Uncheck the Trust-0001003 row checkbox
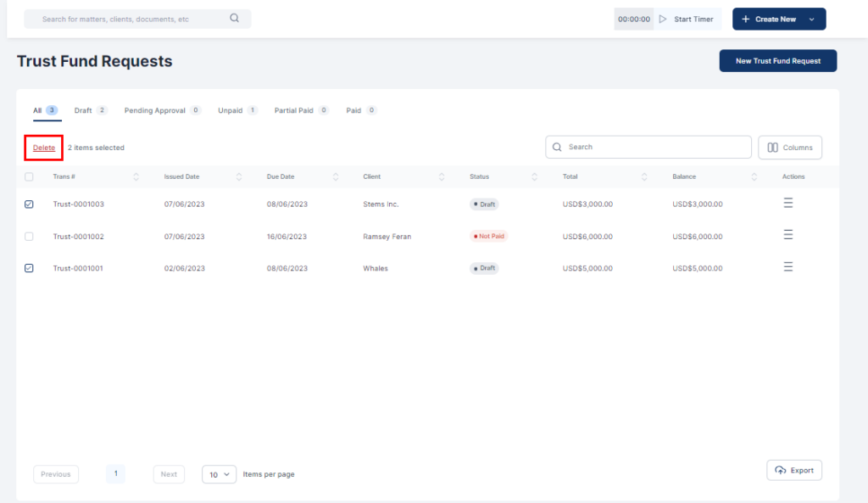The height and width of the screenshot is (503, 868). [x=30, y=204]
